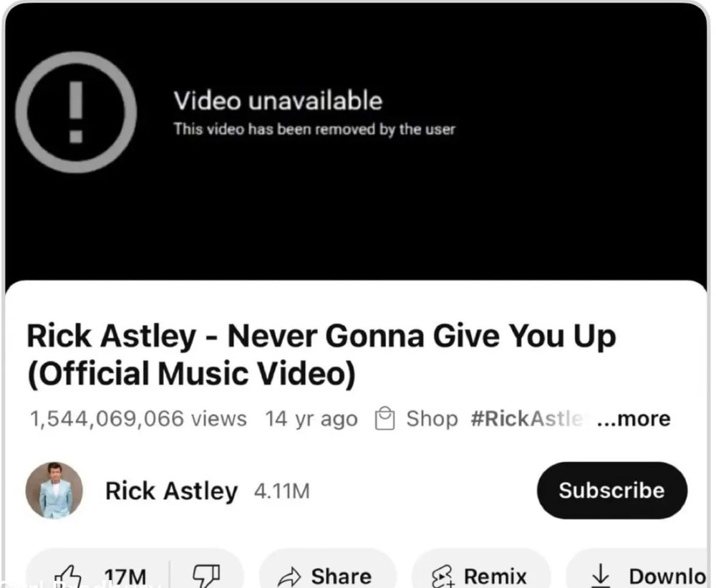
Task: Expand the video title text
Action: pyautogui.click(x=321, y=355)
